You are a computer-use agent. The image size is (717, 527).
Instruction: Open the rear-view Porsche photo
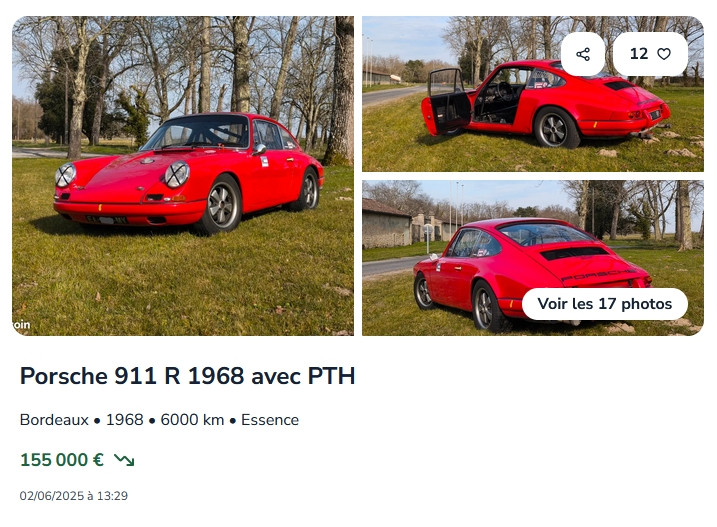tap(533, 258)
